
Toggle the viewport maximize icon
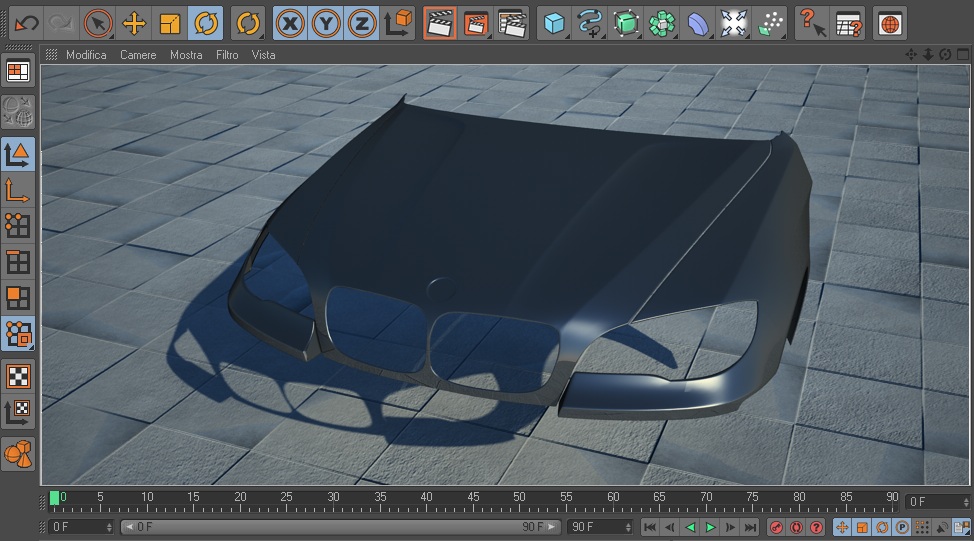click(962, 55)
